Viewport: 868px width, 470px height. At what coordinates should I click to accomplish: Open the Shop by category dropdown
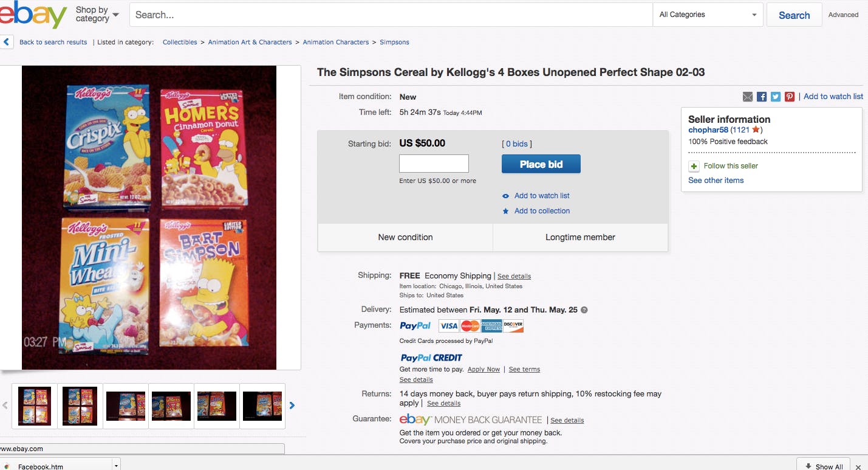[97, 15]
